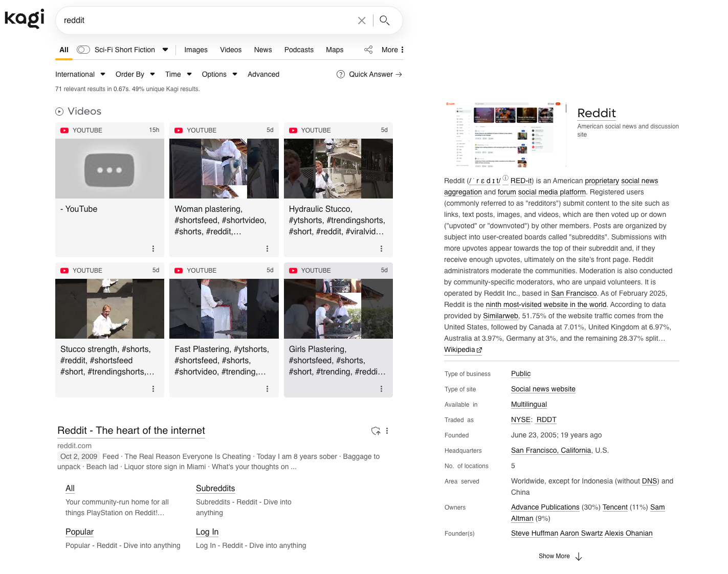Expand the Sci-Fi Short Fiction lens dropdown arrow

click(165, 50)
